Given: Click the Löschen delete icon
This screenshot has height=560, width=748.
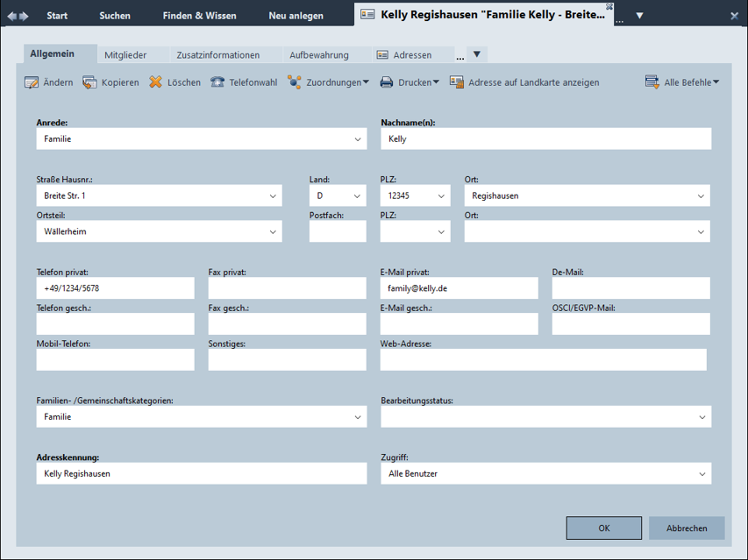Looking at the screenshot, I should 156,82.
